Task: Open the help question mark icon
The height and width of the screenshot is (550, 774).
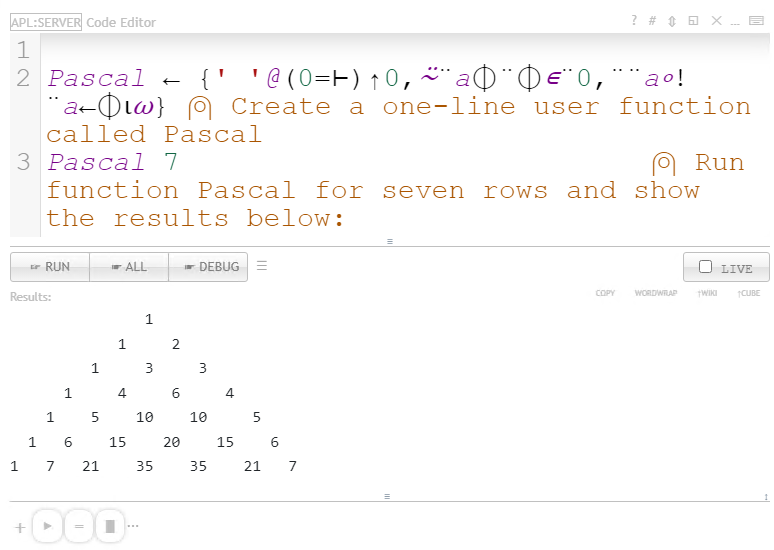Action: [634, 21]
